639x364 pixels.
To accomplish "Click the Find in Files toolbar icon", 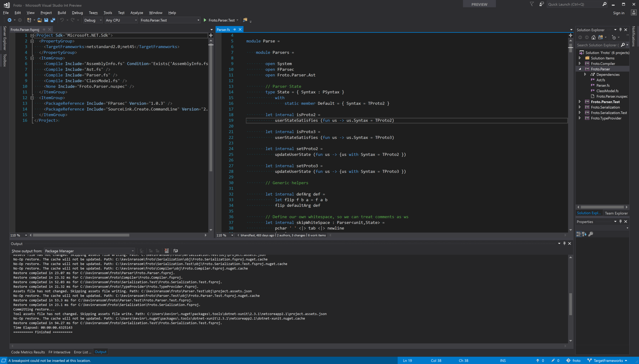I will (x=245, y=20).
